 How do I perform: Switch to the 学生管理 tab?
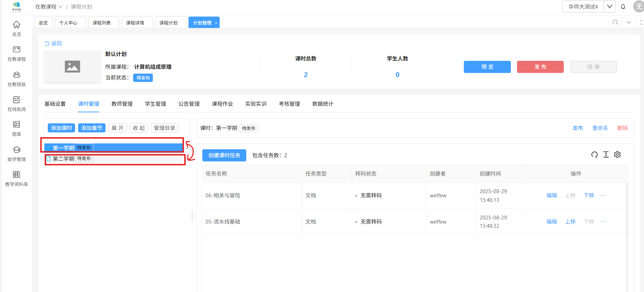[155, 104]
